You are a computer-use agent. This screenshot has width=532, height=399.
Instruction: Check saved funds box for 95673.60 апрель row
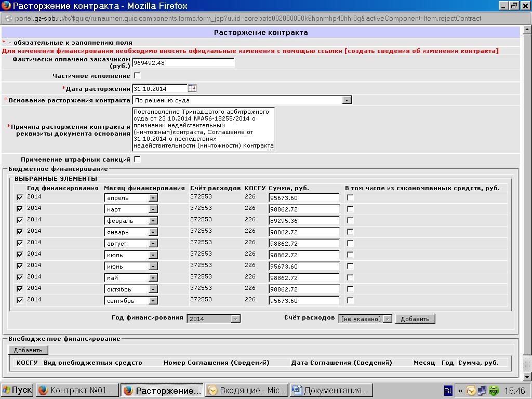tap(350, 197)
